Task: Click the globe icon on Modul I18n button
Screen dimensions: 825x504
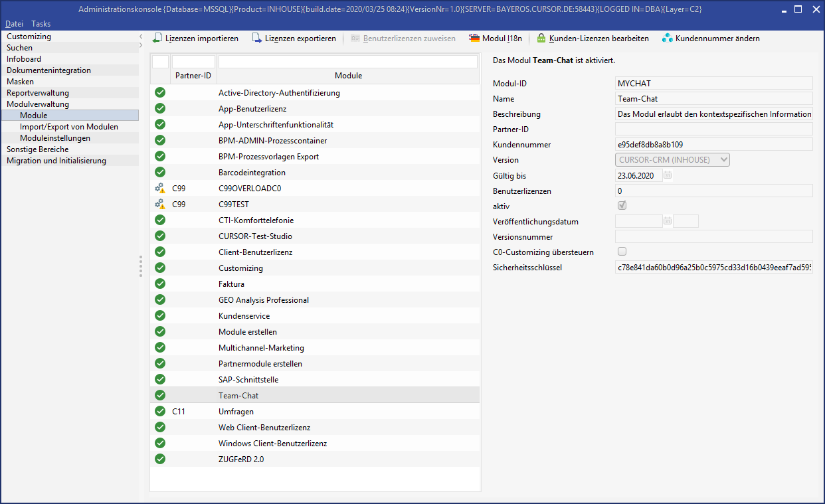Action: pyautogui.click(x=474, y=38)
